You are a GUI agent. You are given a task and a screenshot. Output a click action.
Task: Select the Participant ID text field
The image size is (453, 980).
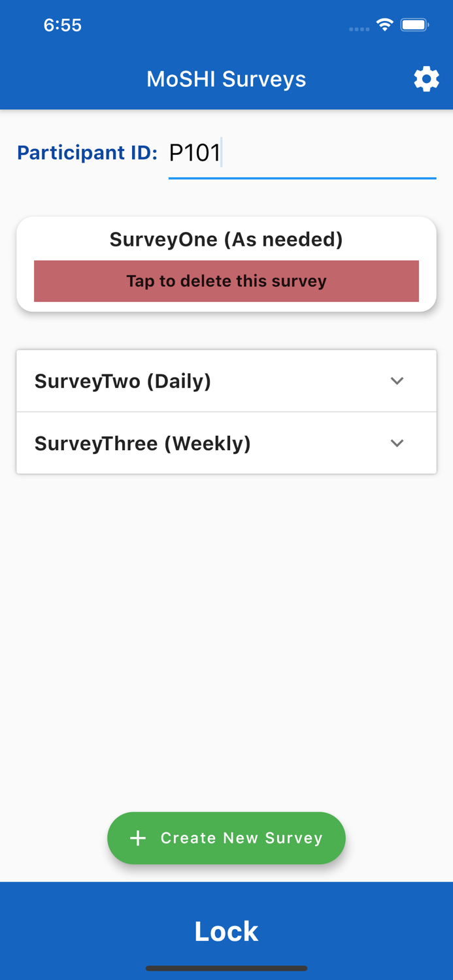[302, 153]
